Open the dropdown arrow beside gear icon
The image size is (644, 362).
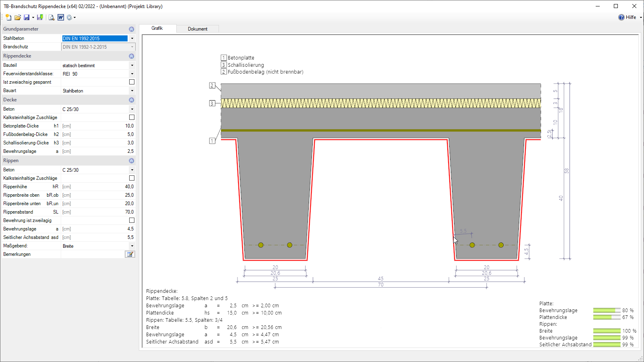[x=74, y=18]
